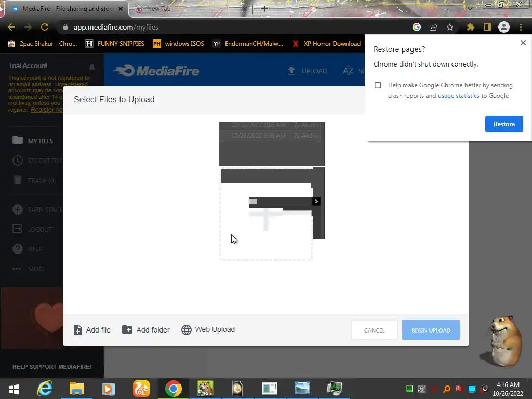Click Add file in upload dialog

92,330
